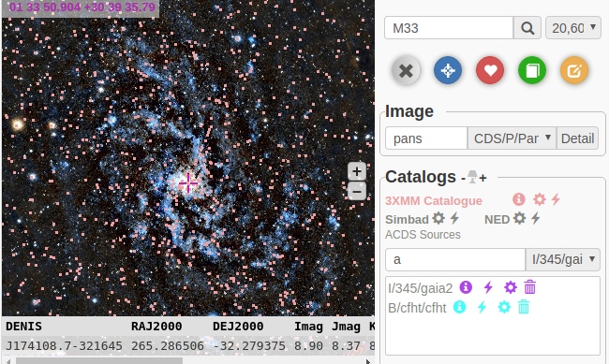
Task: Click the cyan lightning icon for B/cfht/cfht
Action: [x=482, y=307]
